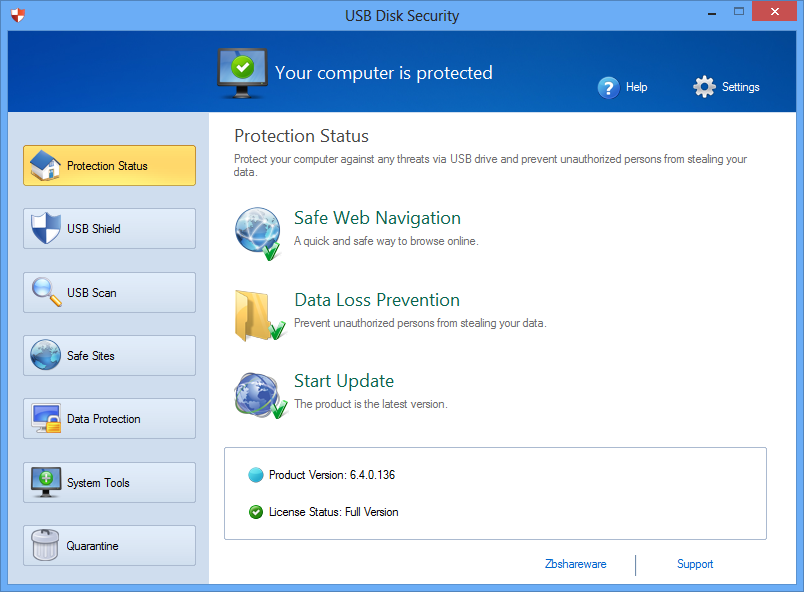The height and width of the screenshot is (592, 804).
Task: Click the USB Disk Security title bar icon
Action: (x=18, y=15)
